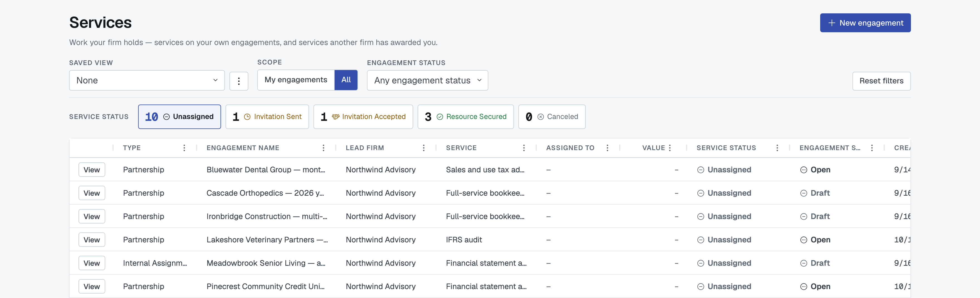Toggle My engagements scope
The image size is (980, 298).
tap(296, 80)
